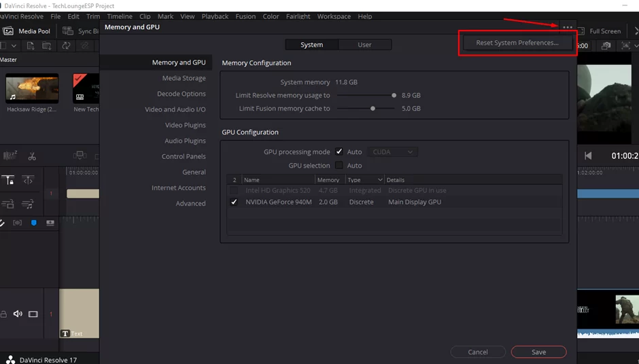
Task: Click the add track icon beside marker
Action: click(x=50, y=223)
